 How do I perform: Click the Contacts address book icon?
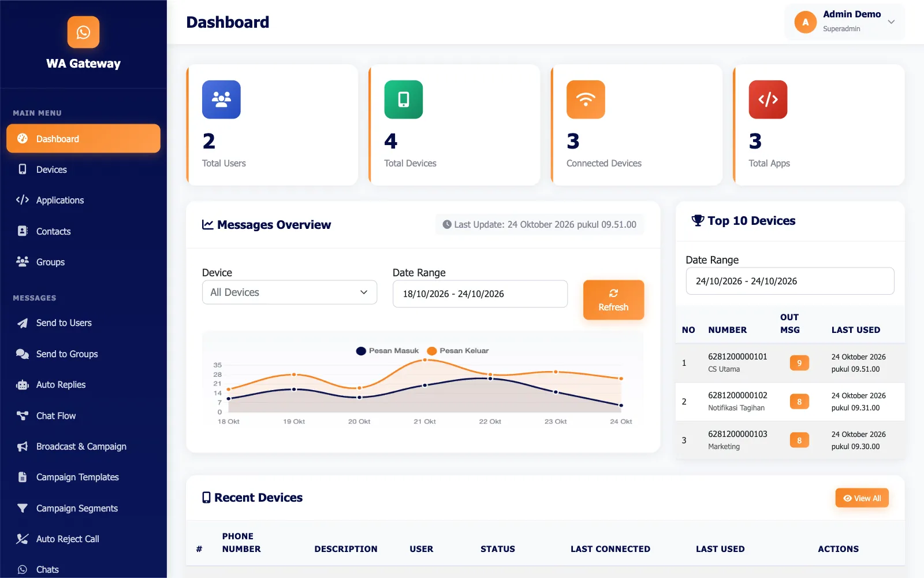(23, 231)
